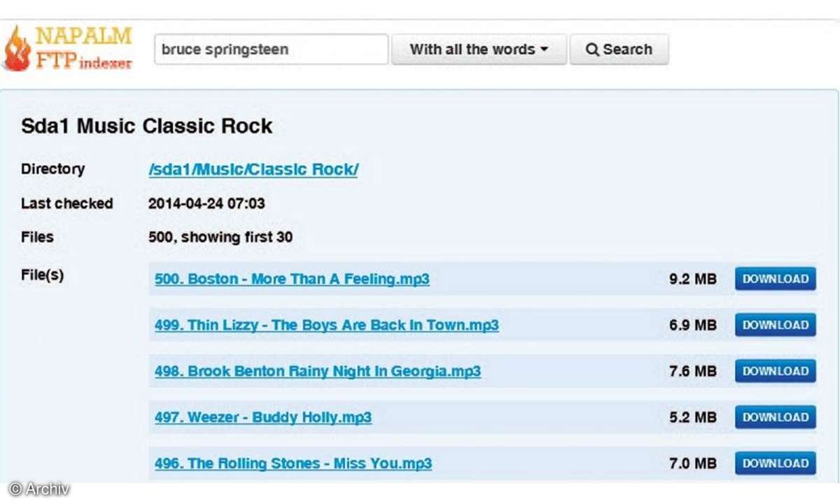
Task: Click the Files label
Action: tap(37, 237)
